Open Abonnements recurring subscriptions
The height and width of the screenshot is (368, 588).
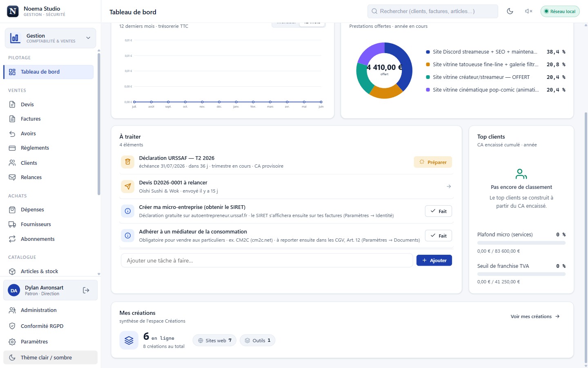tap(48, 239)
